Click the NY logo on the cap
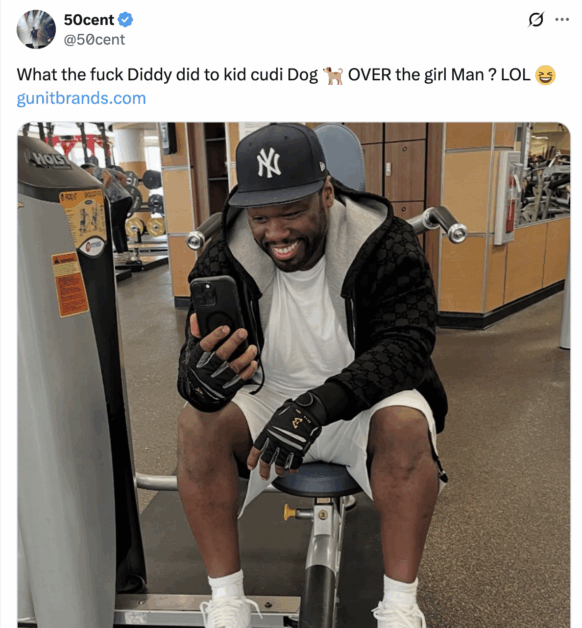 coord(269,162)
